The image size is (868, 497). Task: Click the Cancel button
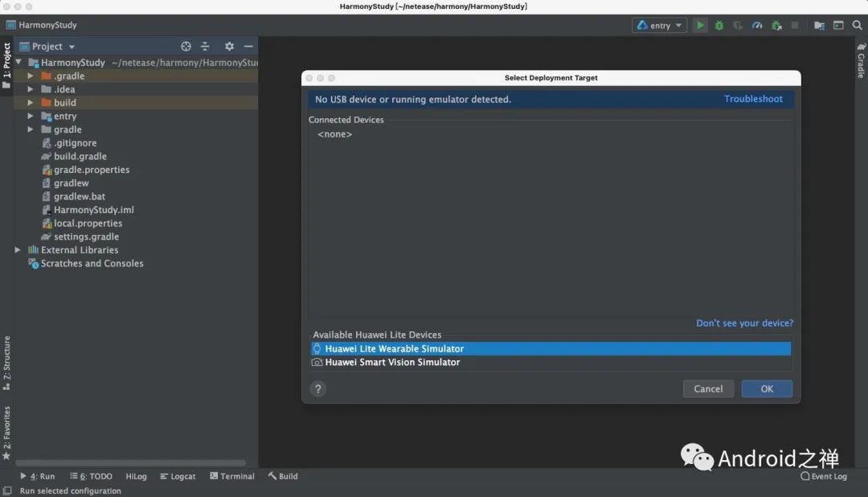(708, 389)
